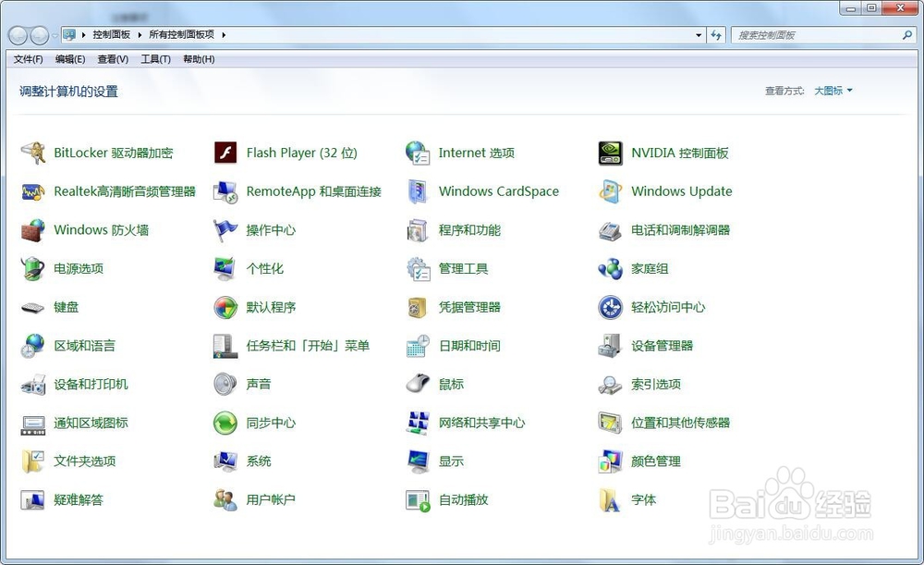Screen dimensions: 924x565
Task: Open the 查看(V) menu
Action: 113,59
